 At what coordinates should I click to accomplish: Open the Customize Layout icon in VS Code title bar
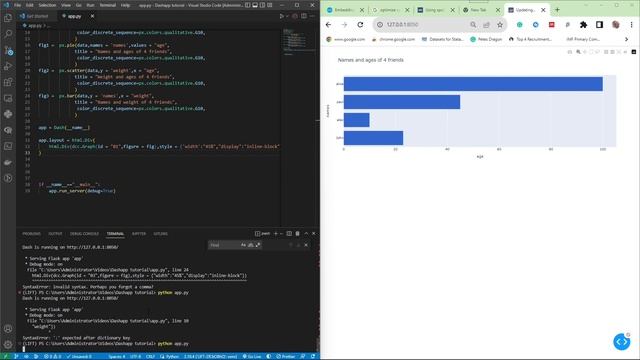(270, 5)
